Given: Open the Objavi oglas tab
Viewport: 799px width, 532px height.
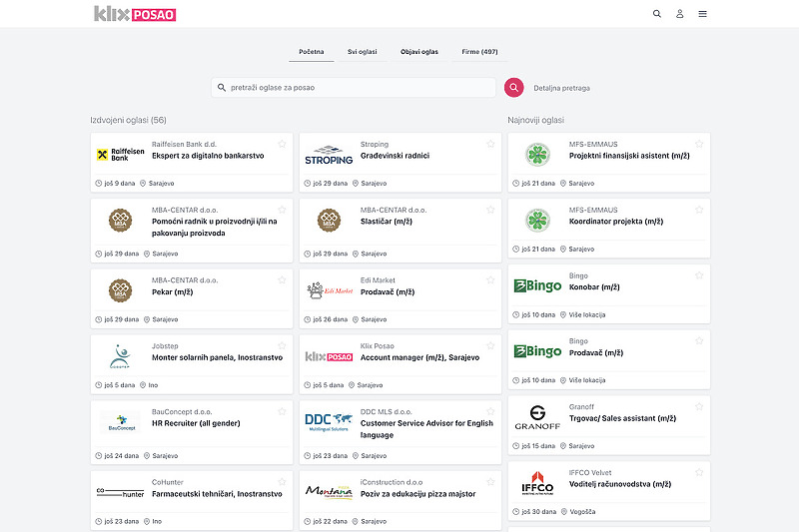Looking at the screenshot, I should point(419,52).
